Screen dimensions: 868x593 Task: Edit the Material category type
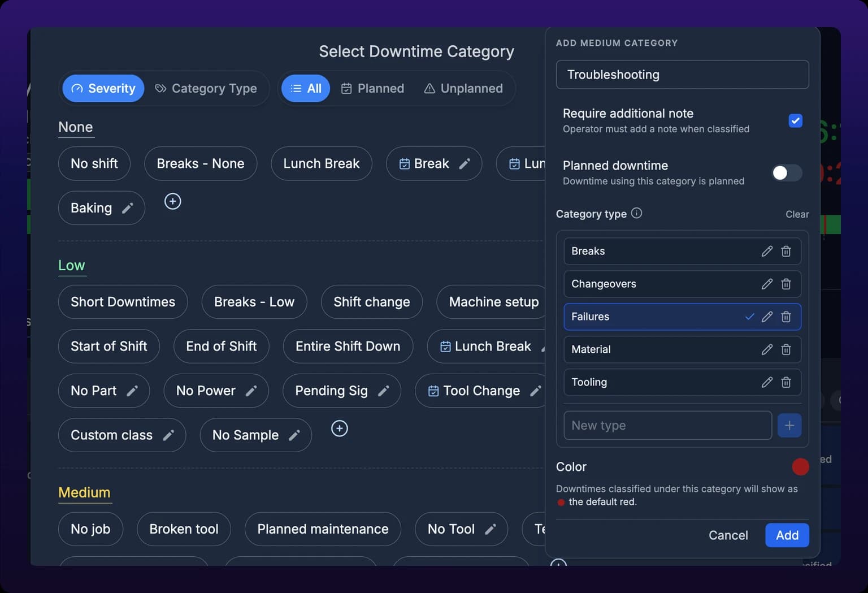(x=767, y=349)
